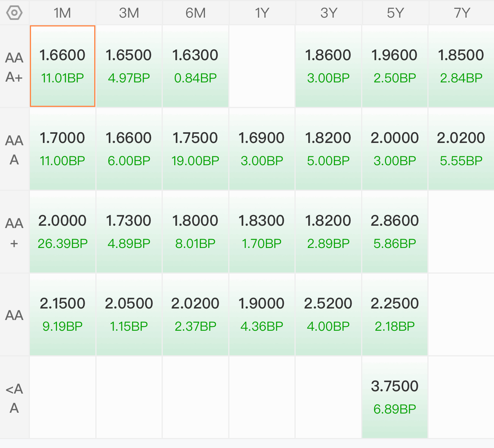This screenshot has height=448, width=494.
Task: Open the highlighted 1.6600 AAA+ 1M cell
Action: click(x=62, y=66)
